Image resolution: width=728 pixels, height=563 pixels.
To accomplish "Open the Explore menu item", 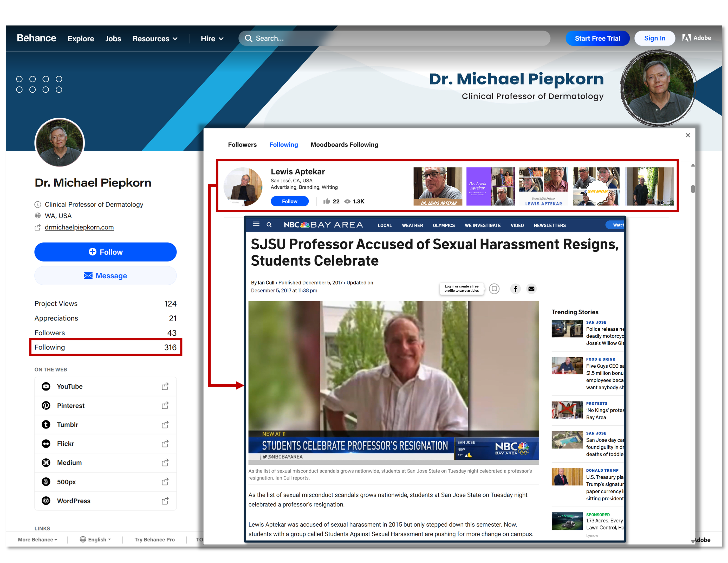I will click(x=81, y=39).
